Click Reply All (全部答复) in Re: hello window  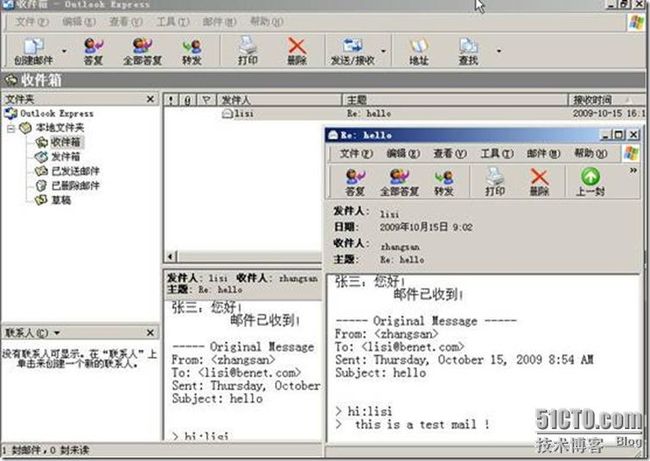click(399, 182)
